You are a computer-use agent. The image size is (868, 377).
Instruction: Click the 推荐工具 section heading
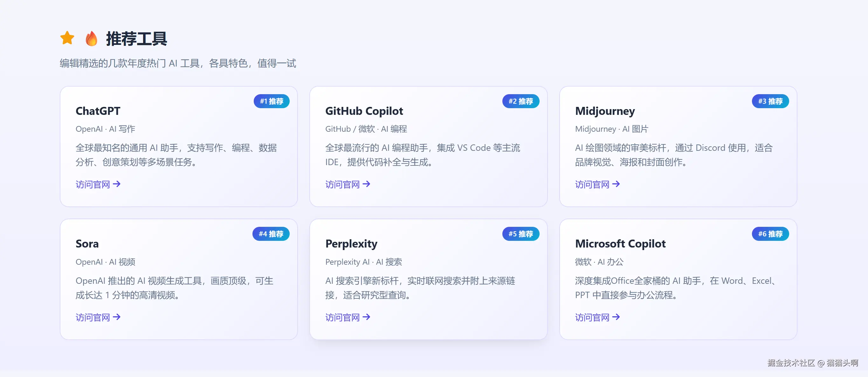tap(136, 38)
